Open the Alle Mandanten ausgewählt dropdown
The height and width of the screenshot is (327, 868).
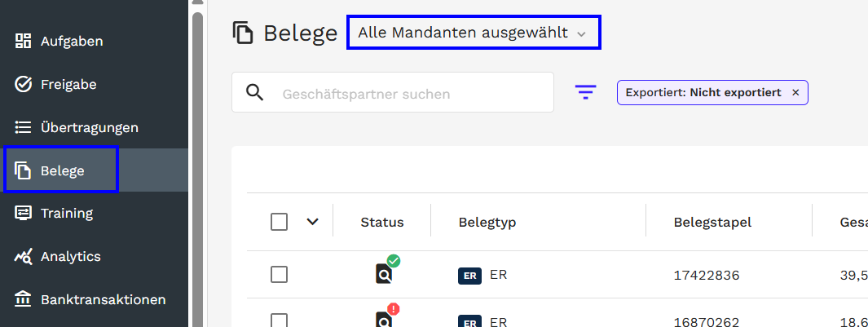pyautogui.click(x=473, y=33)
